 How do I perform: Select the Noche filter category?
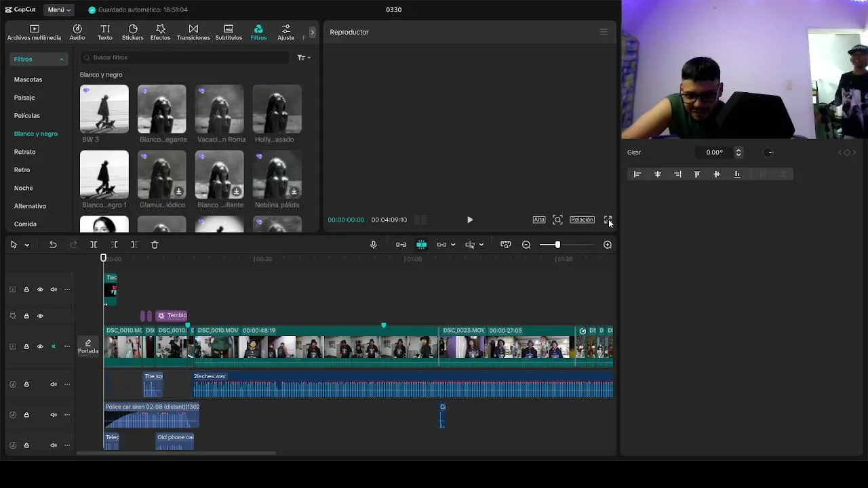(x=24, y=188)
